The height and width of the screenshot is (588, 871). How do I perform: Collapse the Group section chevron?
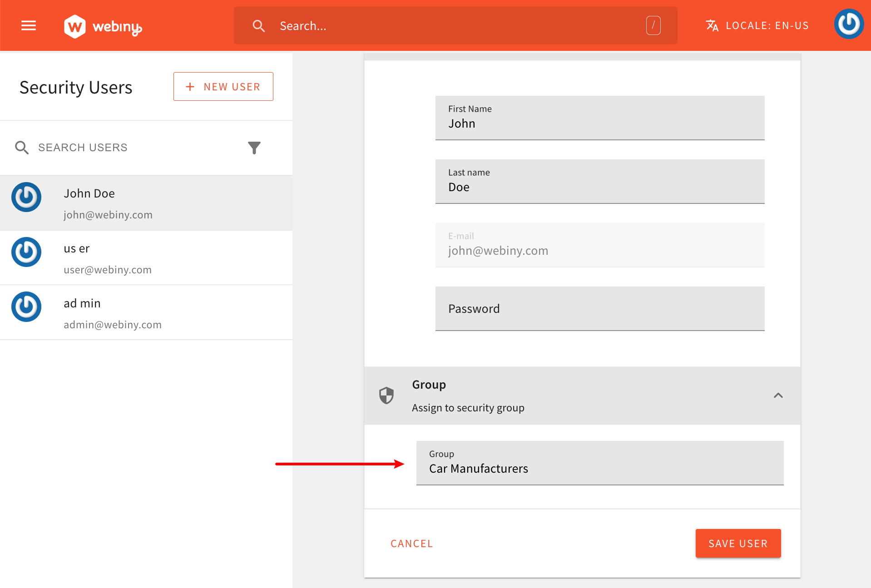pyautogui.click(x=779, y=395)
